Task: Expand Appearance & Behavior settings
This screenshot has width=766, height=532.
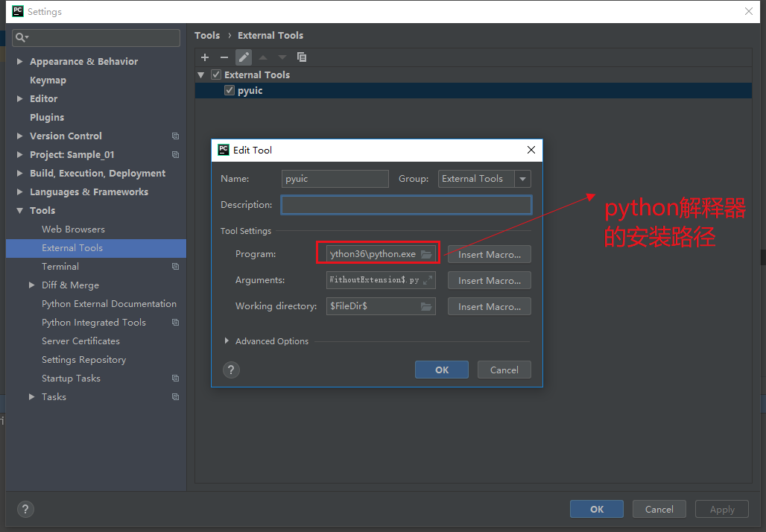Action: [19, 61]
